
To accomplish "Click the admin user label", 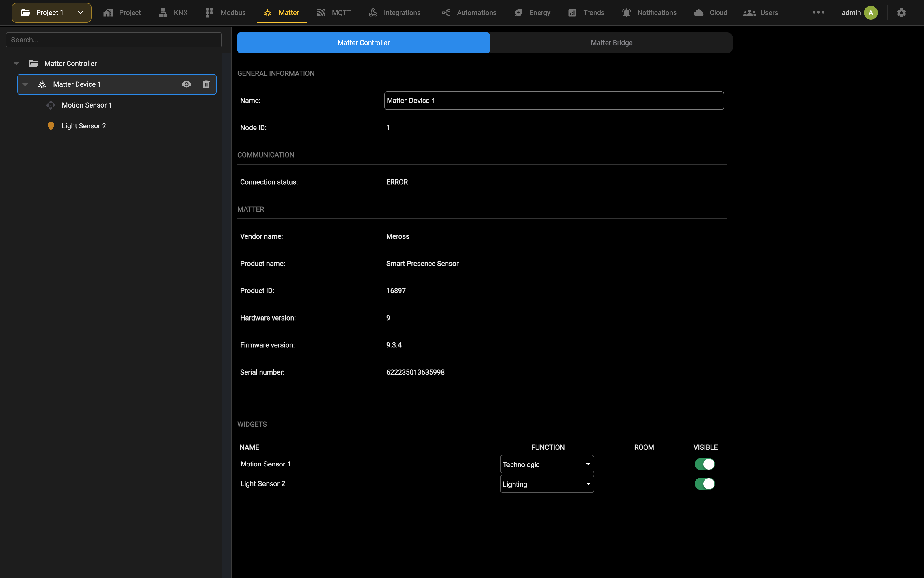I will click(851, 13).
